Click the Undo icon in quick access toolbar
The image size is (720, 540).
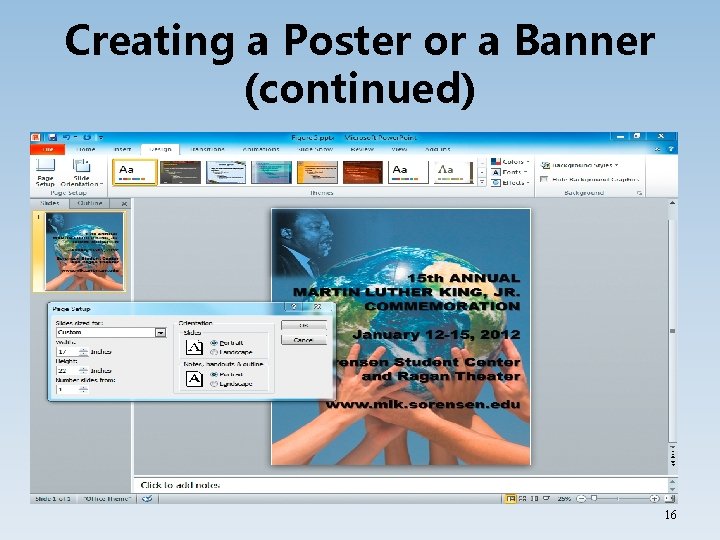tap(67, 137)
